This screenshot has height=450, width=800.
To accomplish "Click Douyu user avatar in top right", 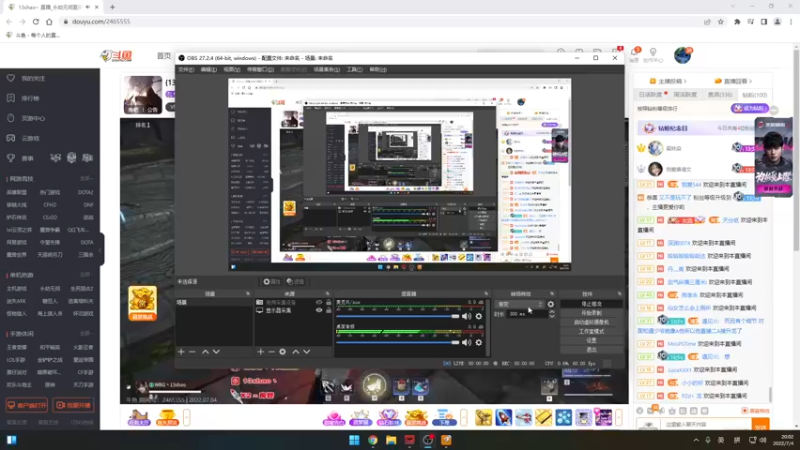I will click(x=683, y=55).
